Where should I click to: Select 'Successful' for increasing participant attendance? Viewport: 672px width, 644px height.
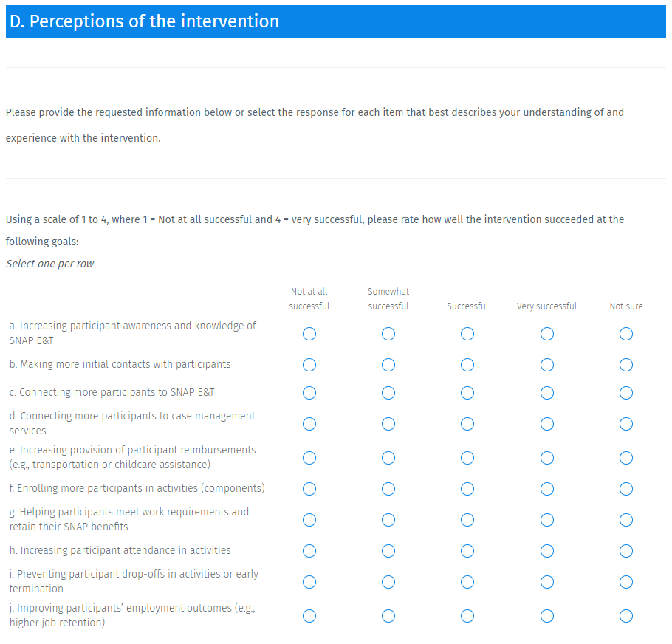[x=467, y=551]
